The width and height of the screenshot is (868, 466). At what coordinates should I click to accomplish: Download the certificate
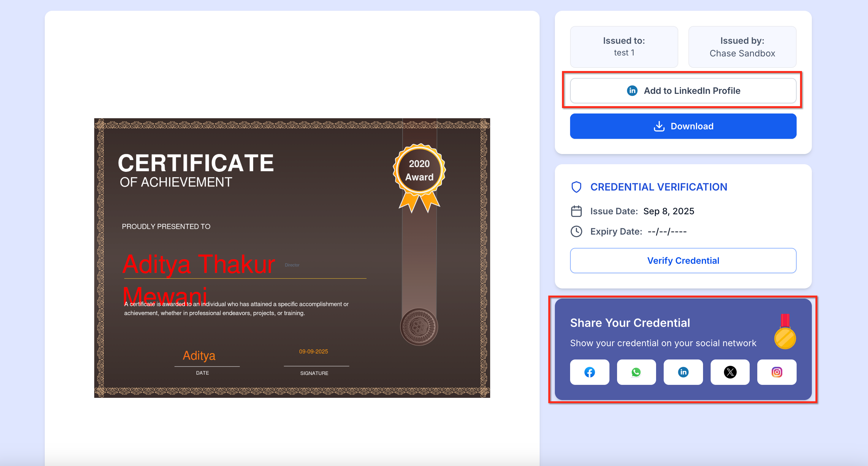pos(683,126)
